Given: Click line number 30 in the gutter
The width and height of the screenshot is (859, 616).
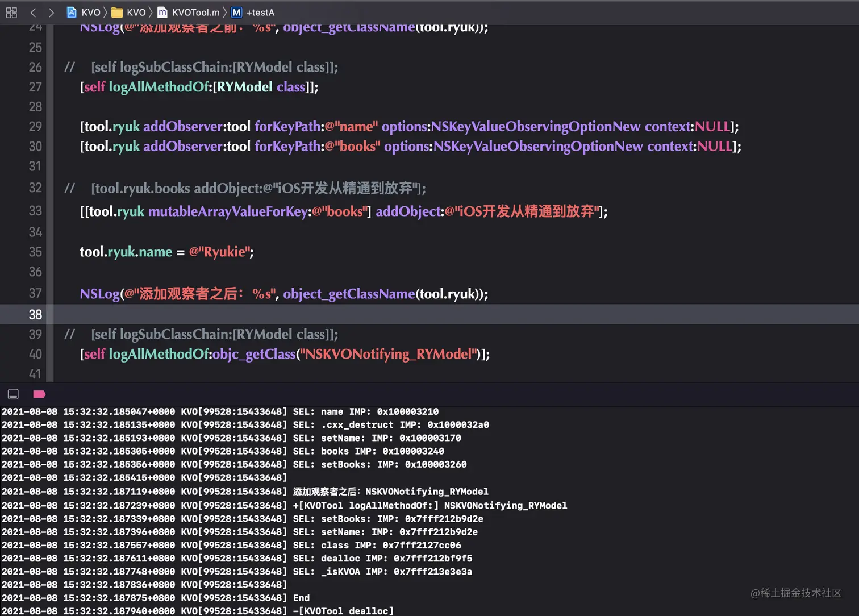Looking at the screenshot, I should 35,146.
